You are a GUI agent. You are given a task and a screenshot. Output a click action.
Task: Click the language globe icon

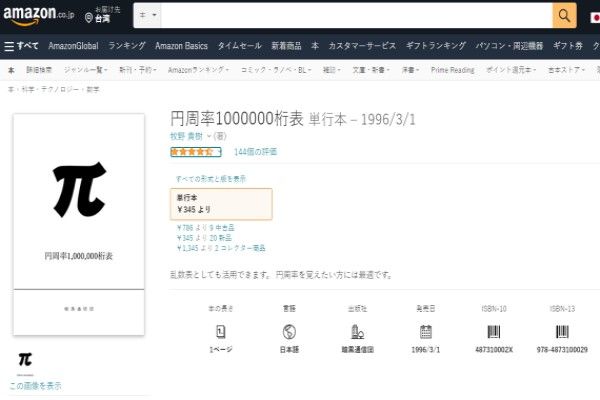[289, 331]
